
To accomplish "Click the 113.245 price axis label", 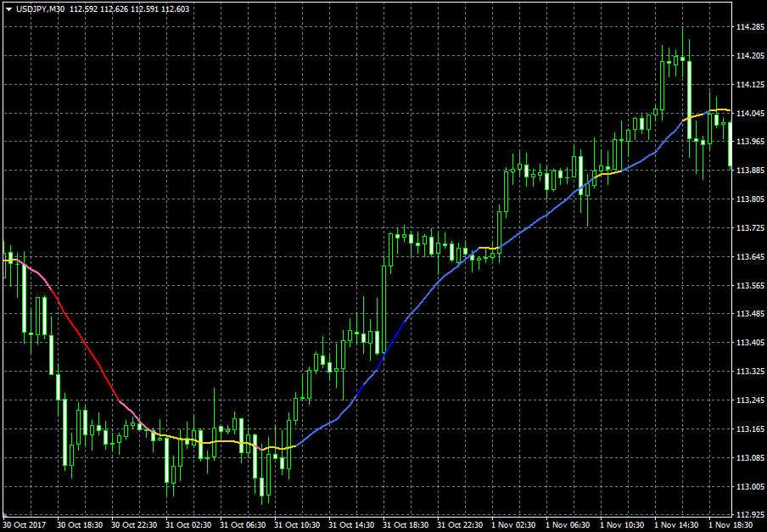I will pos(749,400).
